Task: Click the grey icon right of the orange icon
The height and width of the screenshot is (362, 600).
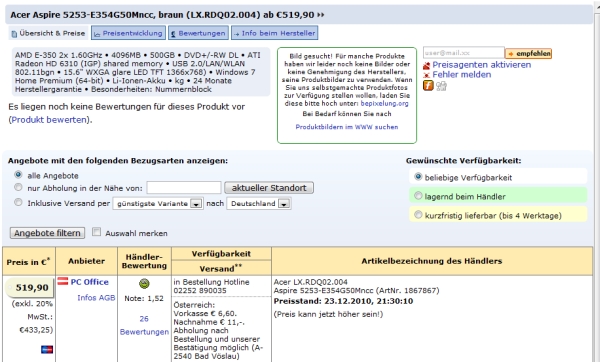Action: [441, 86]
